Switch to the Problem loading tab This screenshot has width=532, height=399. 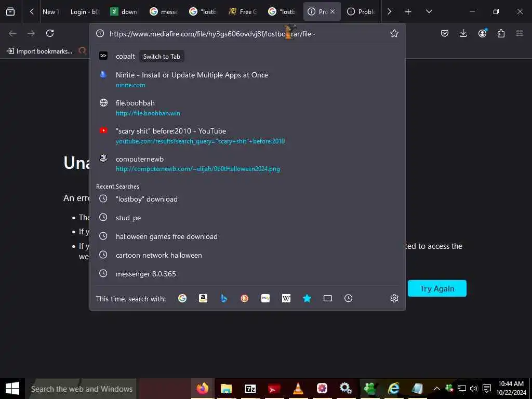click(x=361, y=12)
